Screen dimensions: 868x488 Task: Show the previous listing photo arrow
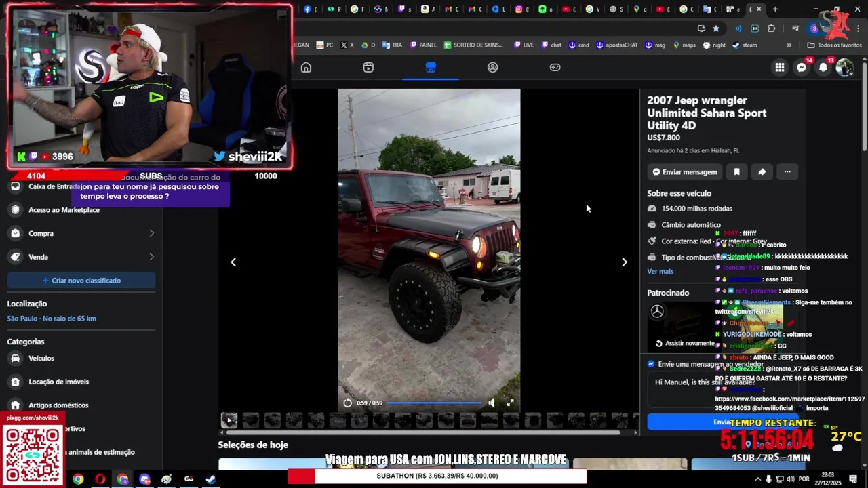pos(233,262)
